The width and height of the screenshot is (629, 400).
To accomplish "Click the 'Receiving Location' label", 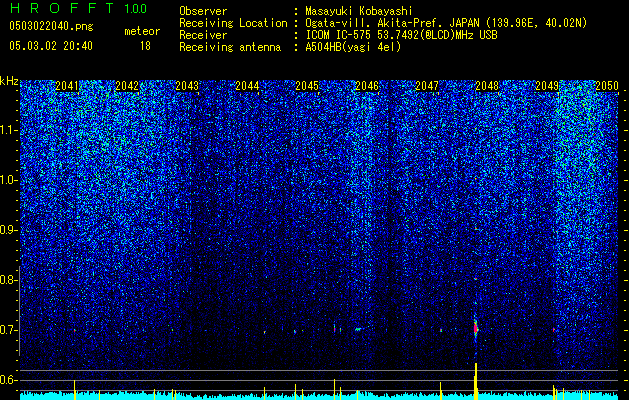I will pyautogui.click(x=233, y=23).
